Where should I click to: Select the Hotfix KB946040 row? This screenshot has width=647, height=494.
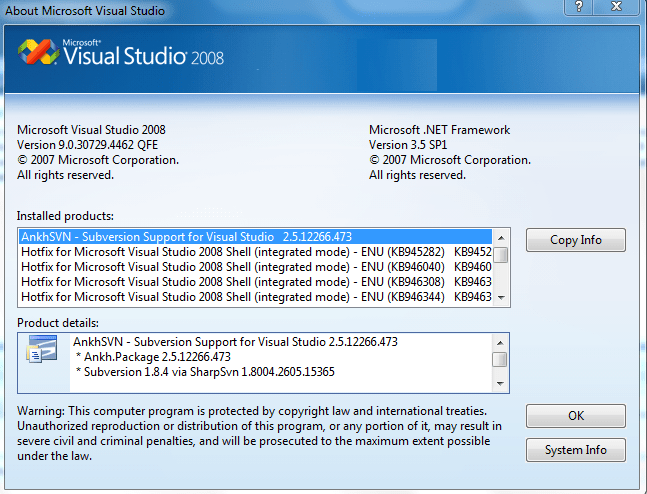click(x=255, y=267)
